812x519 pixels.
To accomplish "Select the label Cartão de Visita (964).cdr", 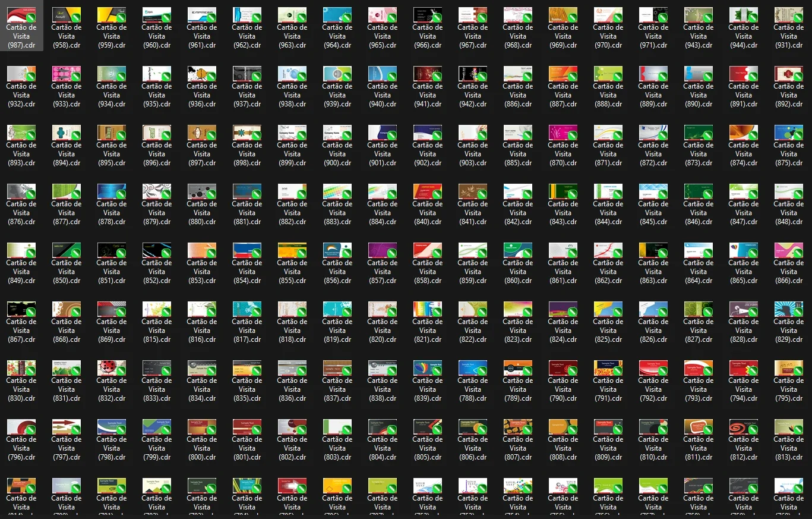I will point(337,36).
